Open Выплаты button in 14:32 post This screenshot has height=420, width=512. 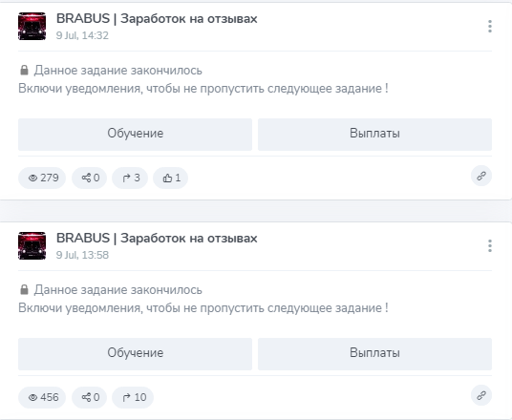(x=374, y=135)
